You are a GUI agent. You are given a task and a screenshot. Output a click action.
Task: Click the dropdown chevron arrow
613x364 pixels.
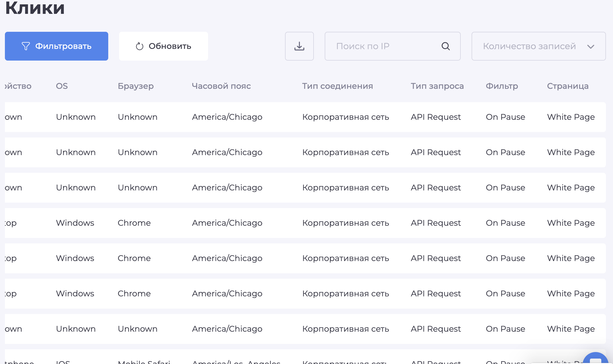point(590,46)
